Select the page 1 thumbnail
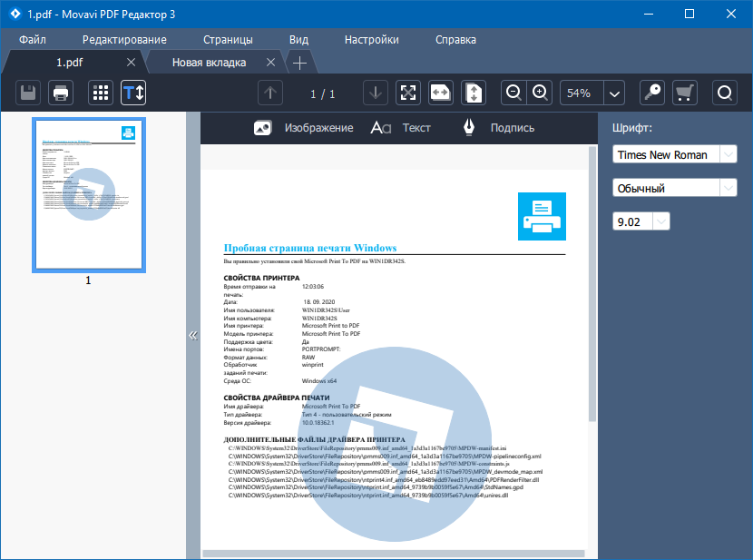Viewport: 753px width, 560px height. pyautogui.click(x=88, y=194)
